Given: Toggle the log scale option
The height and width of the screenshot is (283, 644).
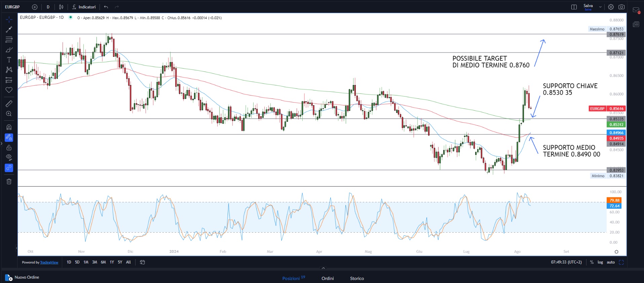Looking at the screenshot, I should pos(600,262).
